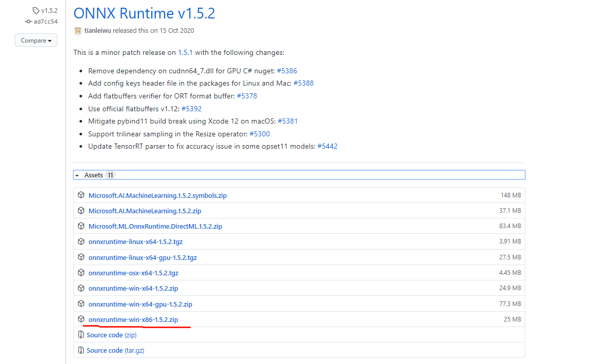Image resolution: width=594 pixels, height=364 pixels.
Task: Open pull request #5442
Action: click(x=328, y=146)
